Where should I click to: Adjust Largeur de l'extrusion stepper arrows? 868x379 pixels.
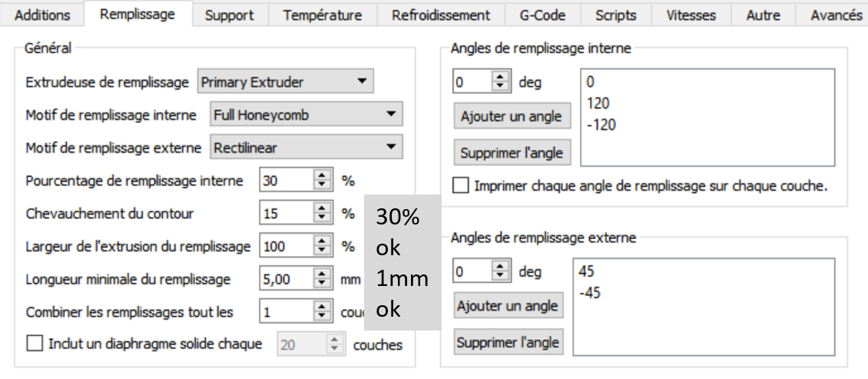[321, 247]
